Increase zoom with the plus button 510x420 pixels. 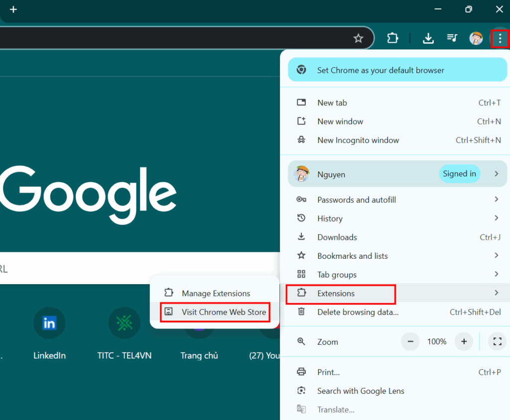464,342
